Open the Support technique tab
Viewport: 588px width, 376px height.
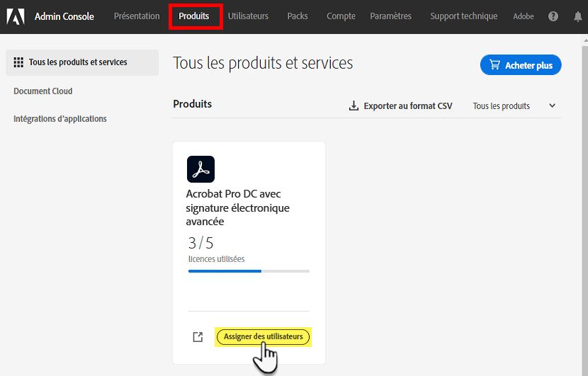[464, 16]
